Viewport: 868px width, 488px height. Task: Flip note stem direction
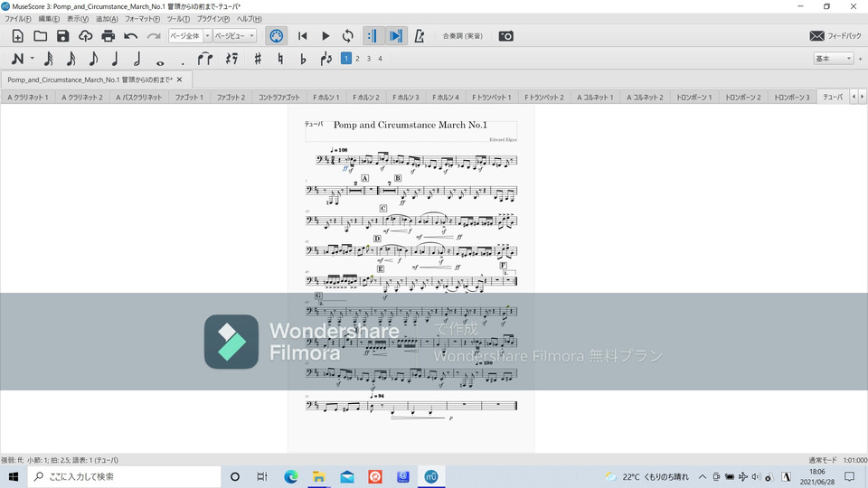click(x=326, y=59)
